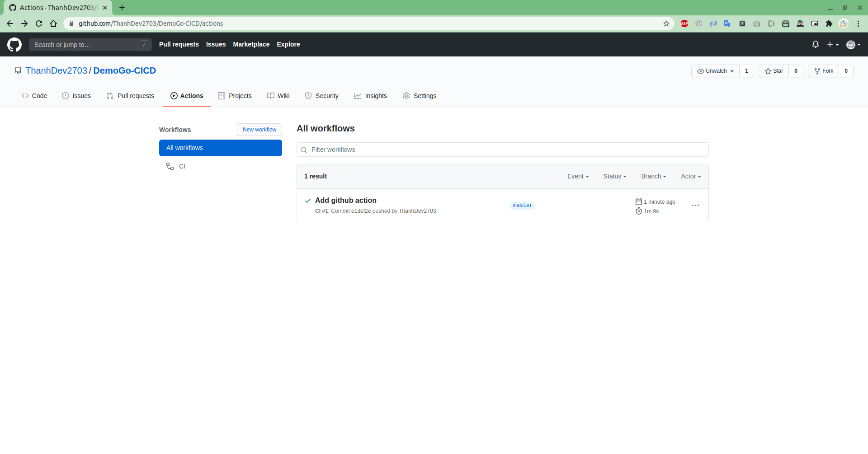Screen dimensions: 868x454
Task: Click the site lock icon in address bar
Action: click(x=71, y=23)
